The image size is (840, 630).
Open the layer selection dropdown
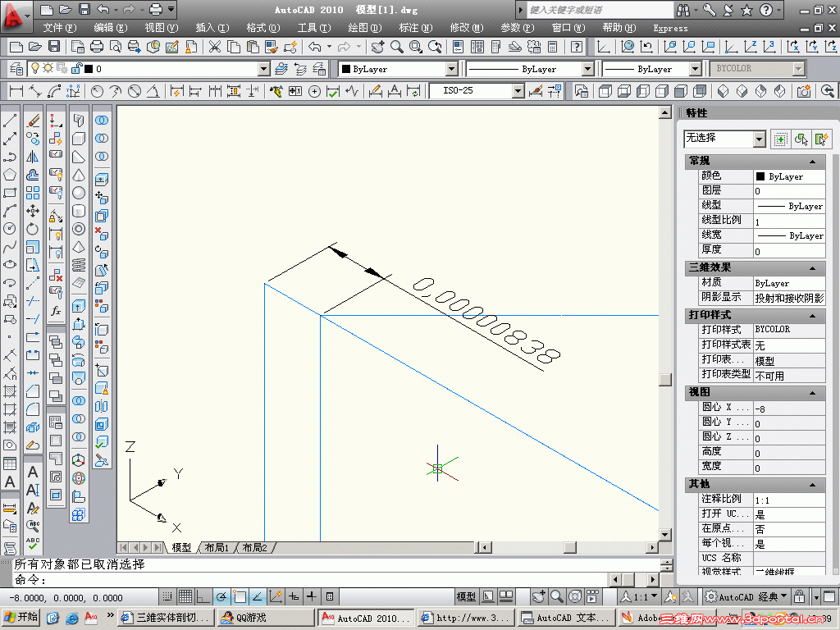[x=263, y=69]
